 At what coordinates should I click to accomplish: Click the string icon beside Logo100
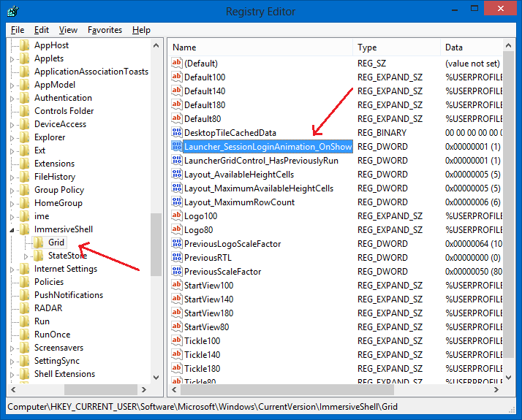(x=176, y=215)
